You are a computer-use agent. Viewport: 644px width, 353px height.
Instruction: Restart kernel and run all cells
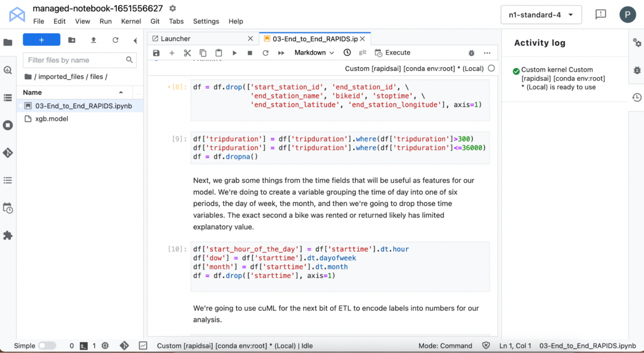pos(281,53)
